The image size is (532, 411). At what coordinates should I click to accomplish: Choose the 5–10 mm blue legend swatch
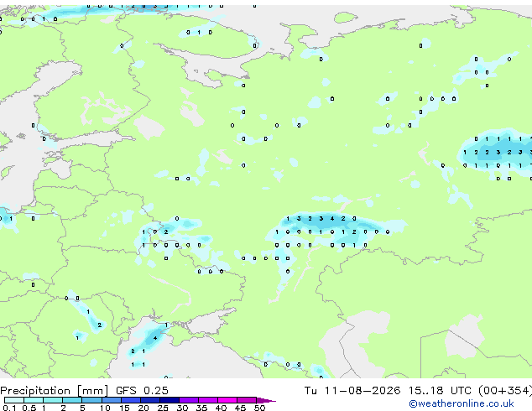click(91, 400)
